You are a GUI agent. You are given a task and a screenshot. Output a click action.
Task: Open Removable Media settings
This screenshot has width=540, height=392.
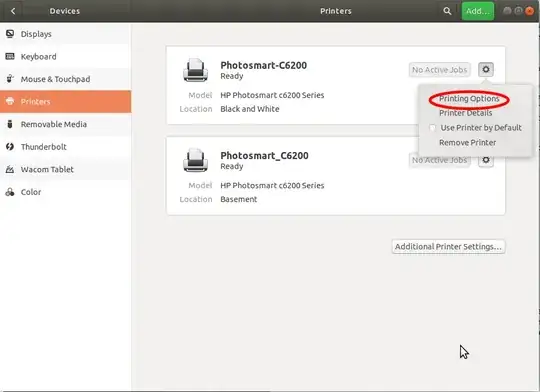(65, 124)
